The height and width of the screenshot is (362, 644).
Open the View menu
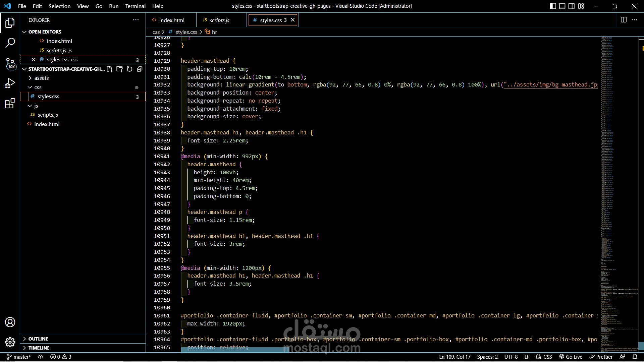tap(83, 6)
